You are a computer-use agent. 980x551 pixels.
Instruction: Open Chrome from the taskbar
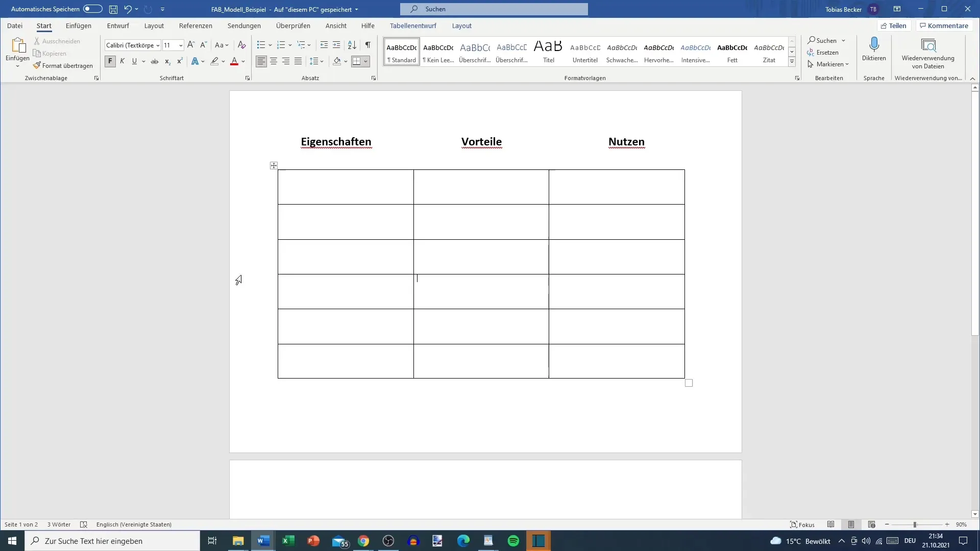pos(363,541)
